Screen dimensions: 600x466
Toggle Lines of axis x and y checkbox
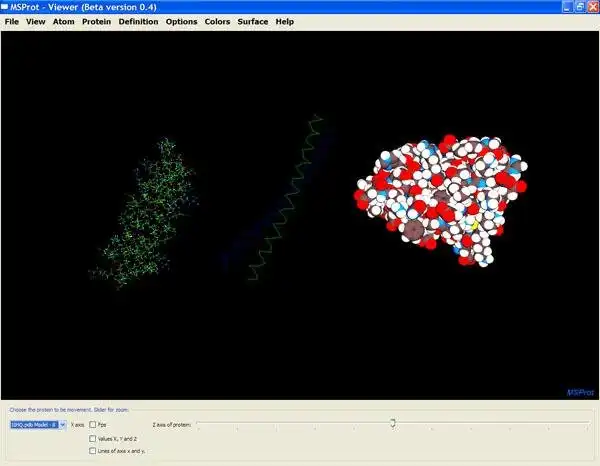tap(93, 451)
